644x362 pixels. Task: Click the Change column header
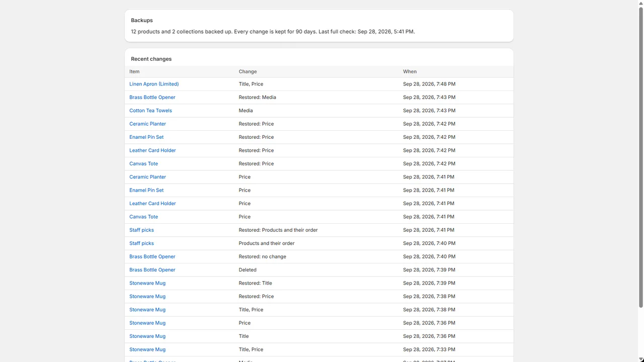(x=248, y=71)
